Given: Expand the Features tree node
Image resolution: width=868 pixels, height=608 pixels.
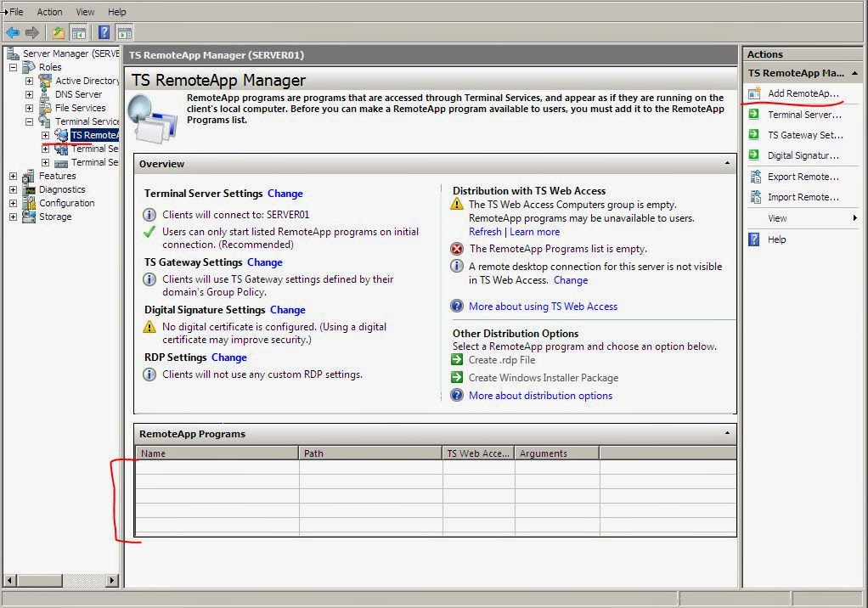Looking at the screenshot, I should pyautogui.click(x=13, y=176).
